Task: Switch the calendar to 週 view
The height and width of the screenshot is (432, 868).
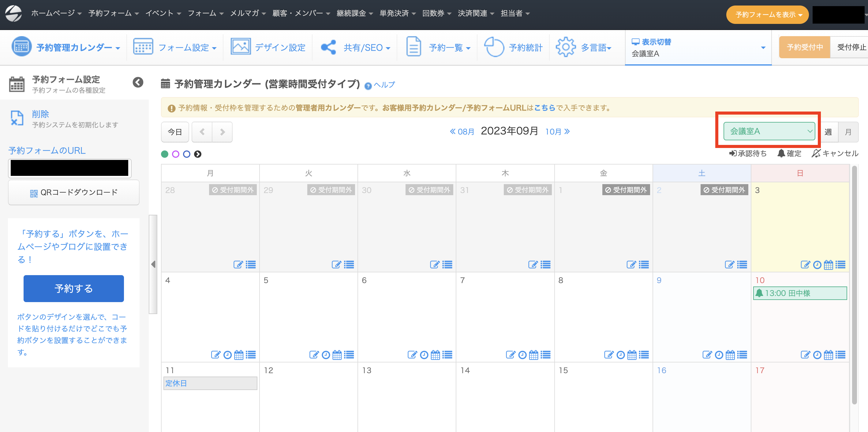Action: click(x=828, y=132)
